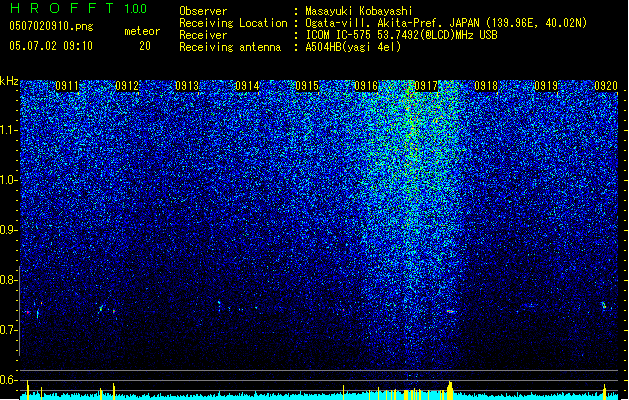Viewport: 629px width, 400px height.
Task: Click the 1.1 kHz axis label
Action: coord(9,130)
